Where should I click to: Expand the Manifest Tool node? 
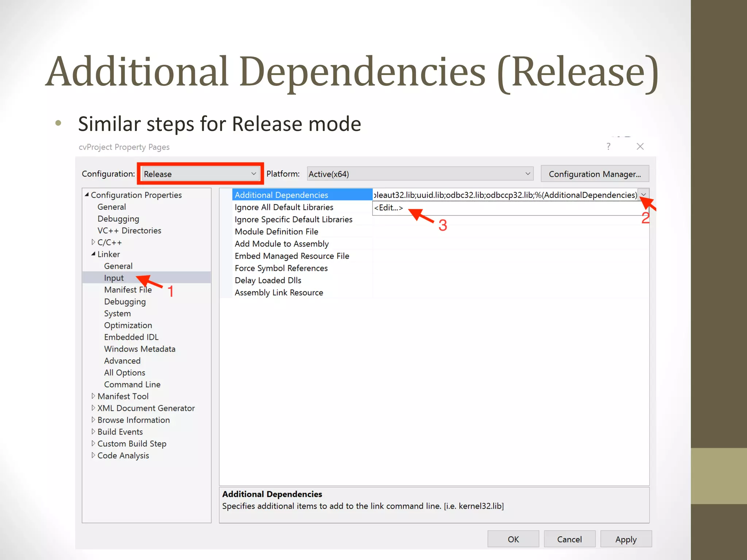pyautogui.click(x=93, y=396)
